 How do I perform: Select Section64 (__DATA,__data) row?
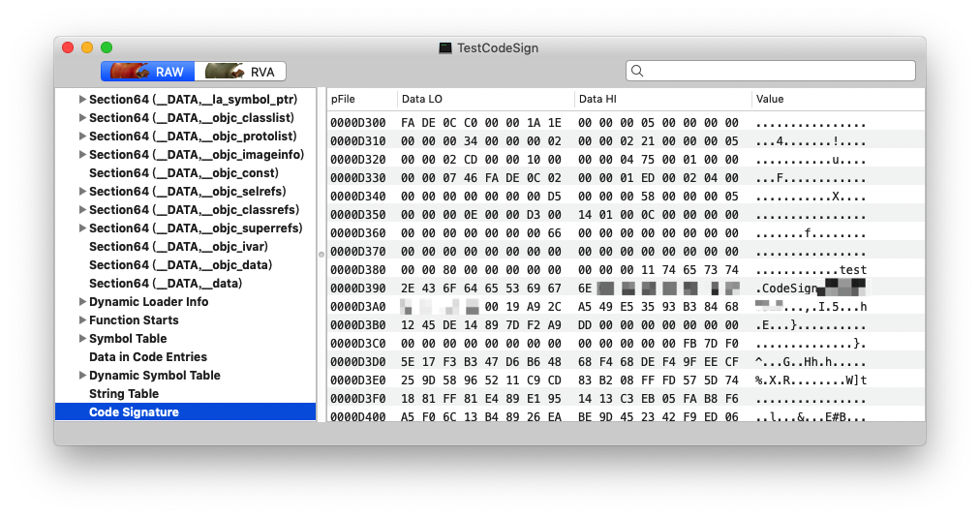coord(186,284)
